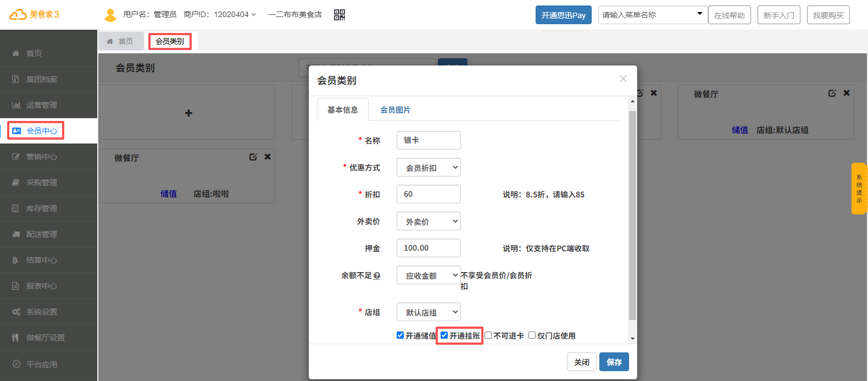Screen dimensions: 868x381
Task: Close the 会员类别 dialog with X icon
Action: [x=623, y=79]
